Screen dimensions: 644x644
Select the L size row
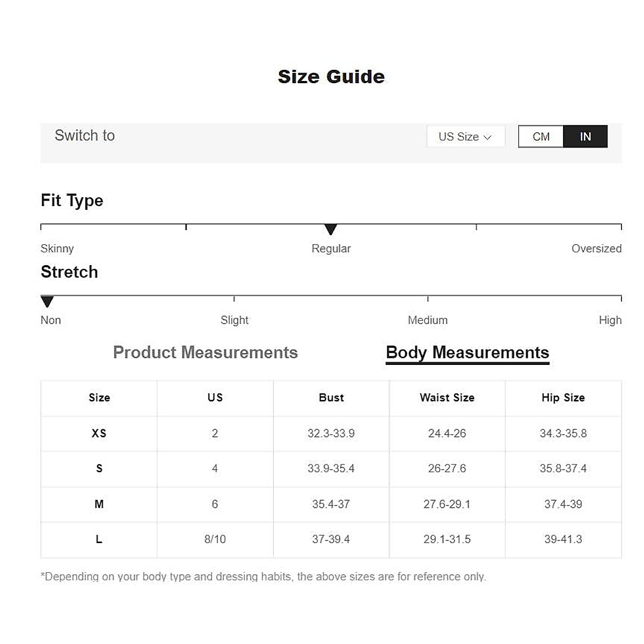[x=99, y=539]
